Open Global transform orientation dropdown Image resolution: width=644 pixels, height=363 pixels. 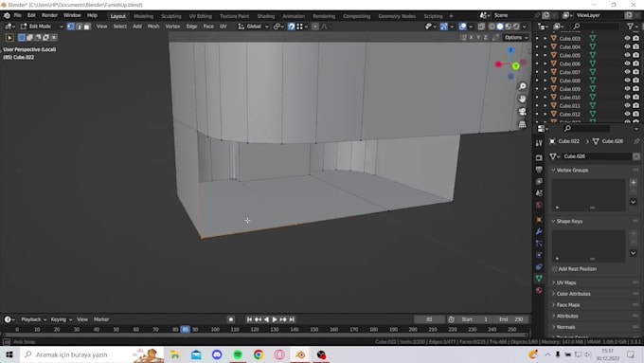click(x=254, y=27)
